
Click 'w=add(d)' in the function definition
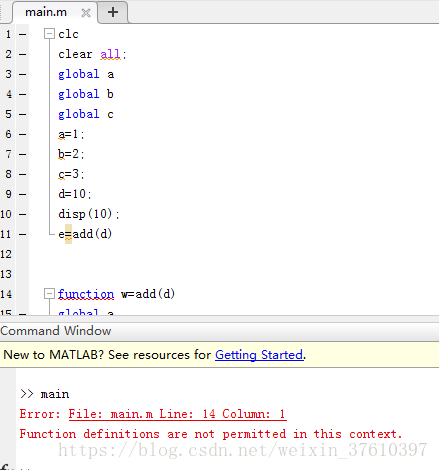[x=148, y=294]
